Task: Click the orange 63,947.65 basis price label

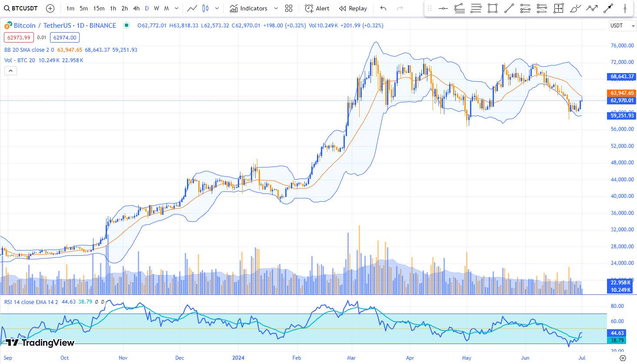Action: point(622,93)
